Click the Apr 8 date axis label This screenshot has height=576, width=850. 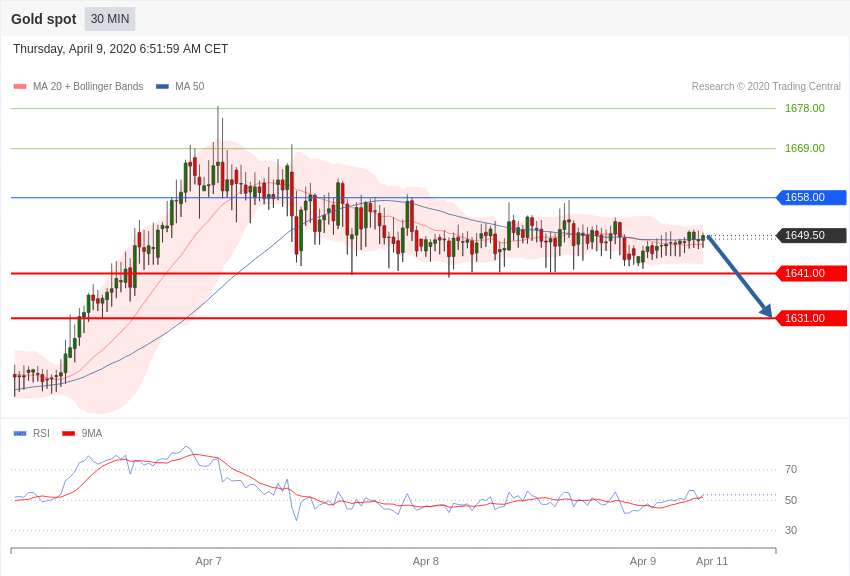(x=426, y=561)
